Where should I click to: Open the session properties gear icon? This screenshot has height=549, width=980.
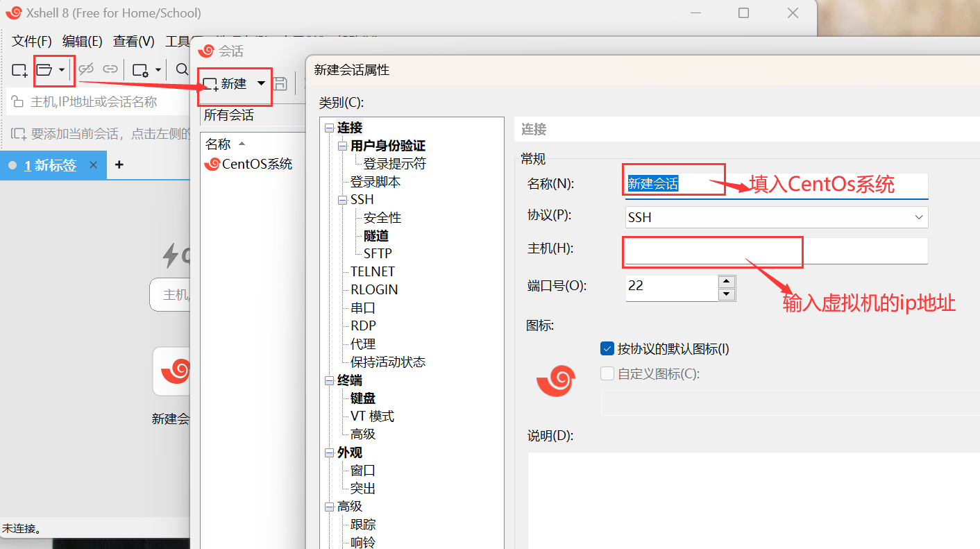[x=140, y=70]
